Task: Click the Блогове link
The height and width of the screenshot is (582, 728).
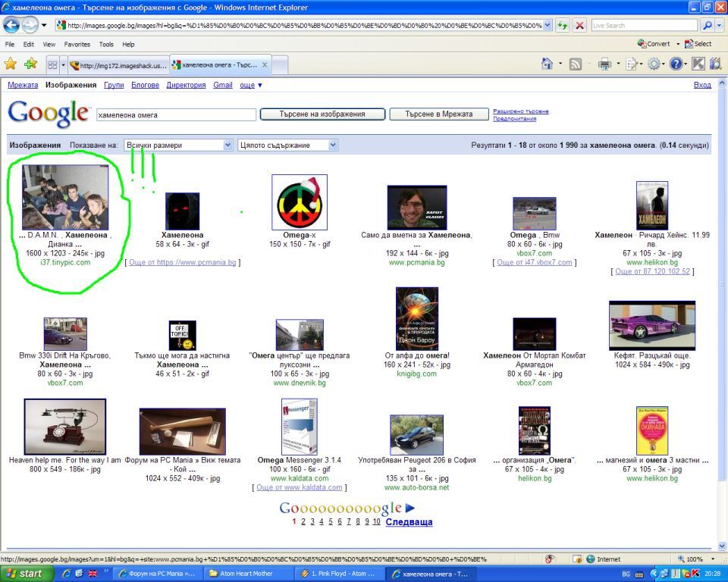Action: click(x=146, y=85)
